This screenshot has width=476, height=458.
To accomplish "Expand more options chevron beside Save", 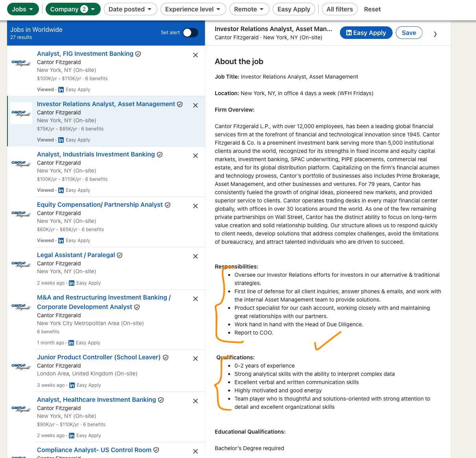I will [435, 34].
